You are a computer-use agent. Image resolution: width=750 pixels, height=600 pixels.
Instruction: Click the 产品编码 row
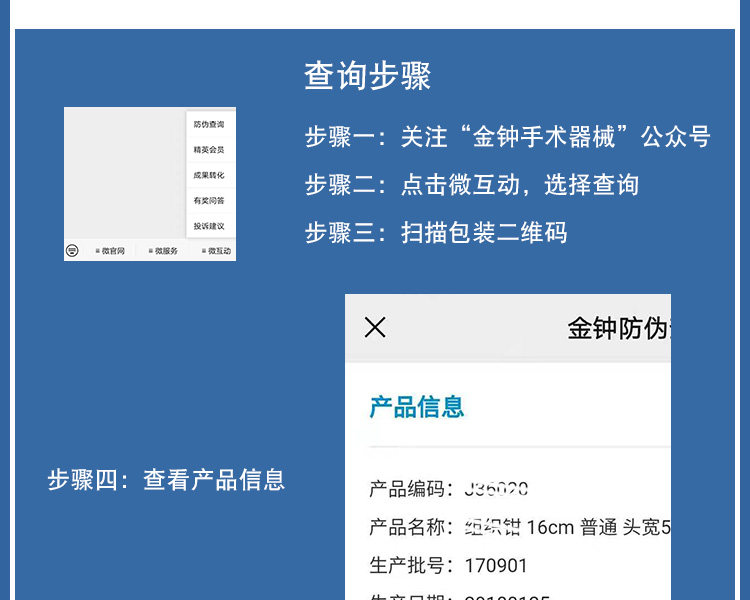click(x=449, y=489)
